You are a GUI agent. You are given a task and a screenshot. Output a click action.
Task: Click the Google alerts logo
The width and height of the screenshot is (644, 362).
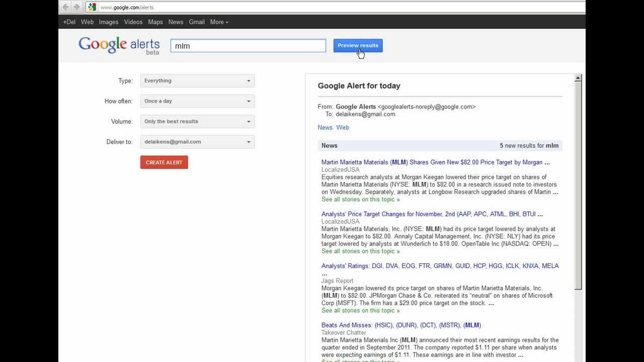tap(119, 45)
